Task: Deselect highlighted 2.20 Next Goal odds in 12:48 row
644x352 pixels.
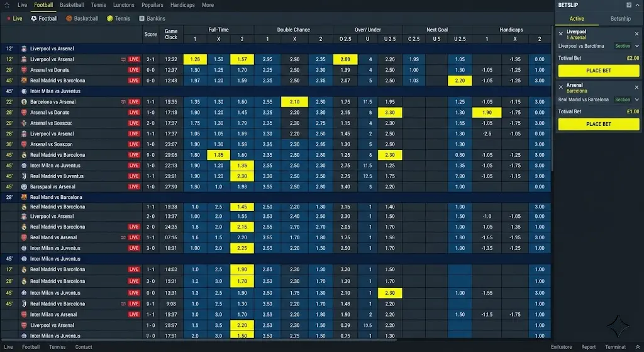Action: (460, 81)
